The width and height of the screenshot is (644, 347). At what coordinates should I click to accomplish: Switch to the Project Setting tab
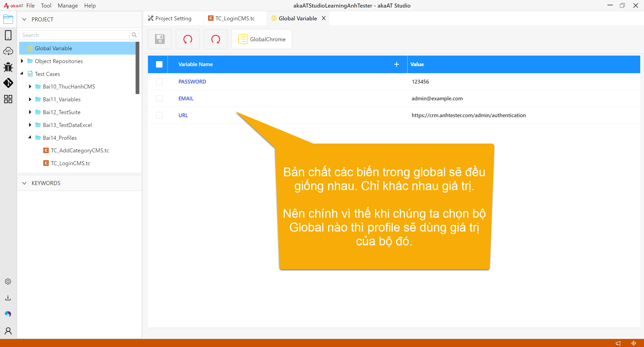174,18
